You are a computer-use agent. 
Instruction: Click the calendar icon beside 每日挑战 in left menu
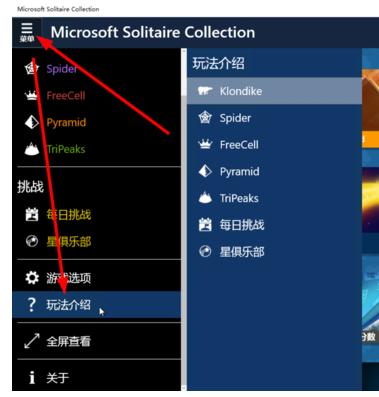32,214
